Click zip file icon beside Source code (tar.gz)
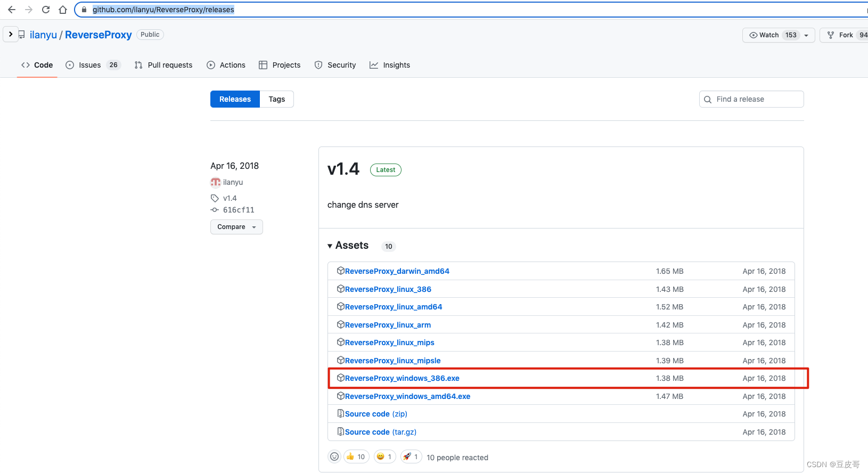 [x=341, y=431]
